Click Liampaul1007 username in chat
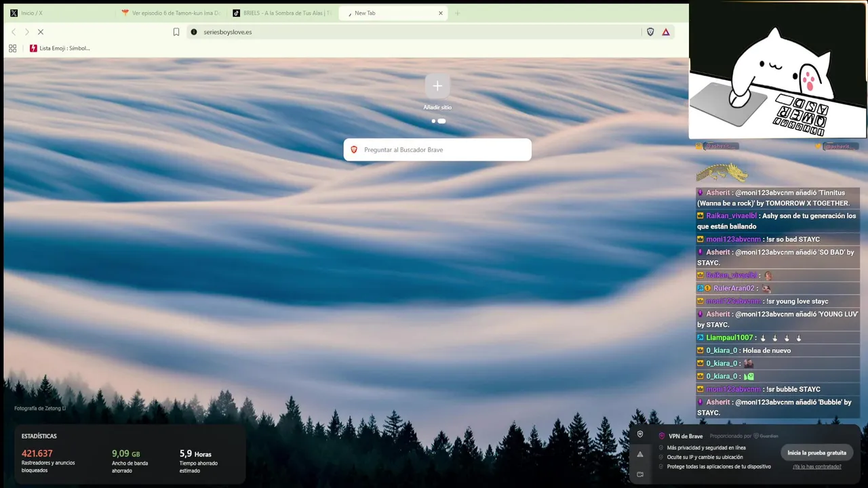The height and width of the screenshot is (488, 868). pos(729,338)
